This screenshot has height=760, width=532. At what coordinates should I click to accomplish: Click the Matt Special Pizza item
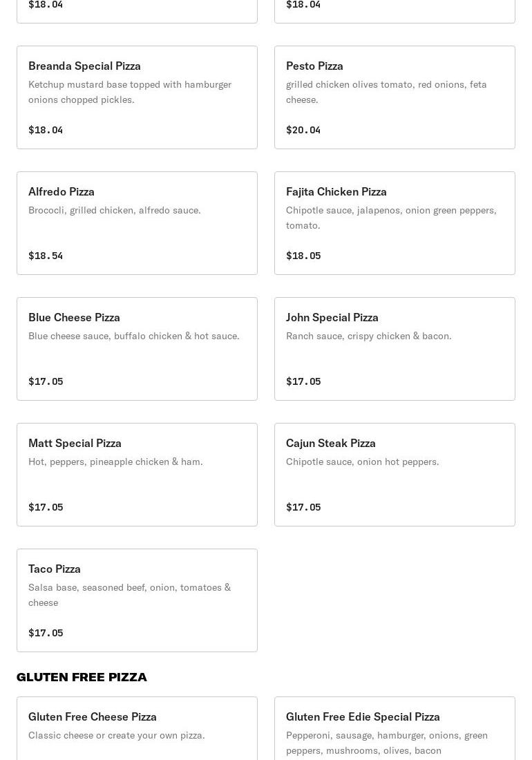coord(137,475)
